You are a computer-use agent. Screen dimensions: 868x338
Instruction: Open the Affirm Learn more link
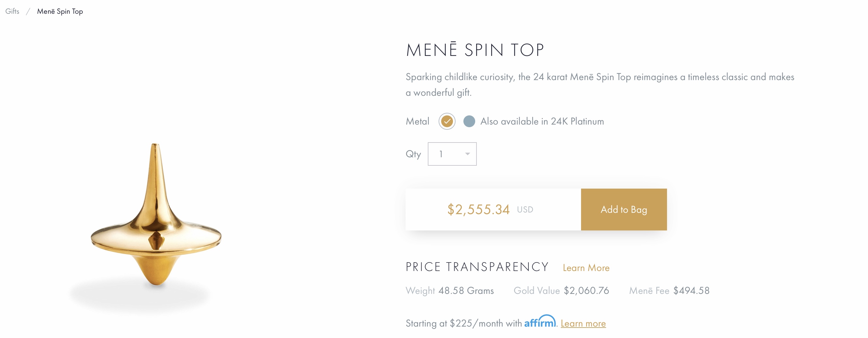[x=583, y=324]
